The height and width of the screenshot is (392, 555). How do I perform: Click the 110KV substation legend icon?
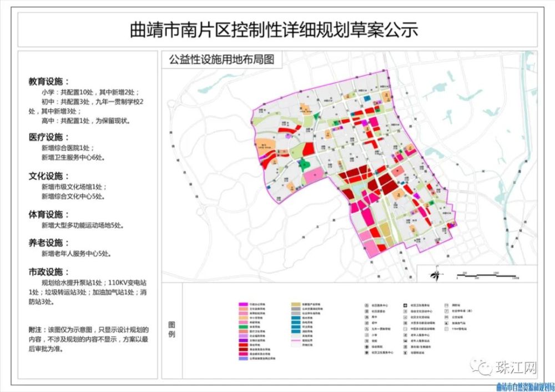(446, 329)
